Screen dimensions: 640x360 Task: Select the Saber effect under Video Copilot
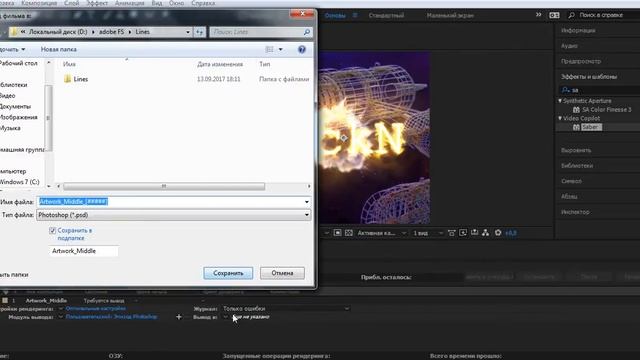point(591,127)
